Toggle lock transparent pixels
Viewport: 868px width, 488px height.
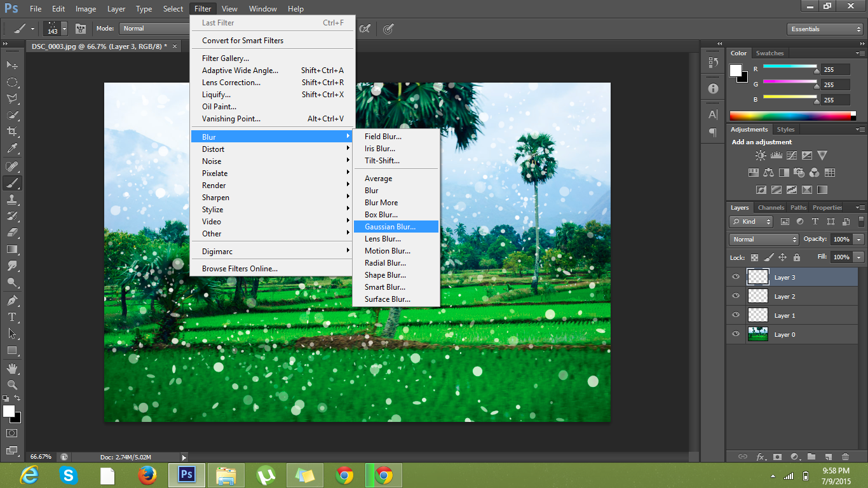(x=754, y=257)
